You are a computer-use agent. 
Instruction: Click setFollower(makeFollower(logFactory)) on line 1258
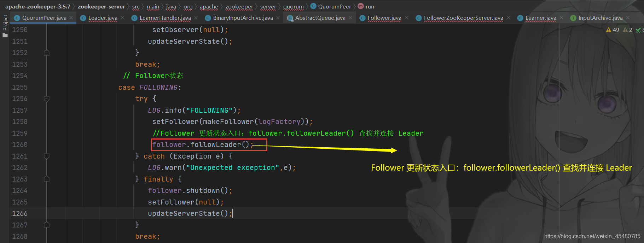232,121
